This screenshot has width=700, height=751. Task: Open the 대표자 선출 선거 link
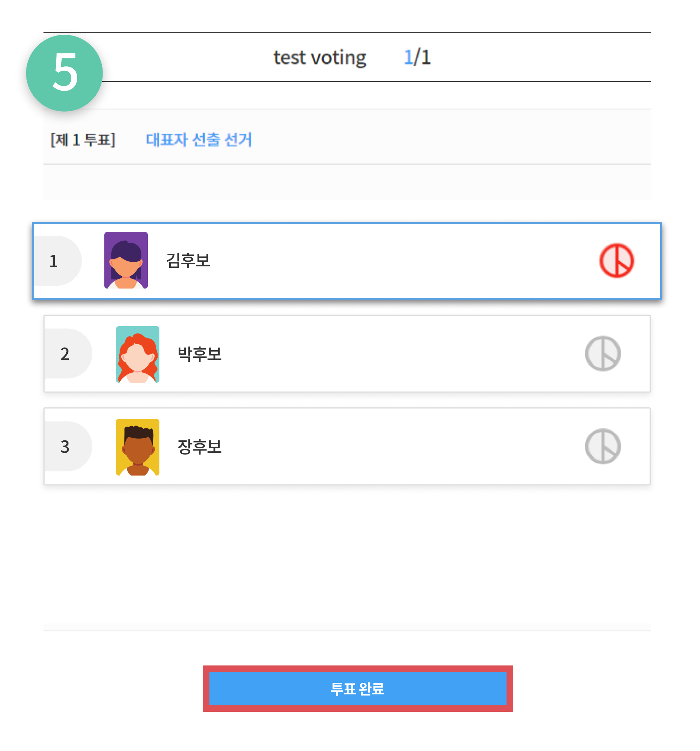point(199,140)
